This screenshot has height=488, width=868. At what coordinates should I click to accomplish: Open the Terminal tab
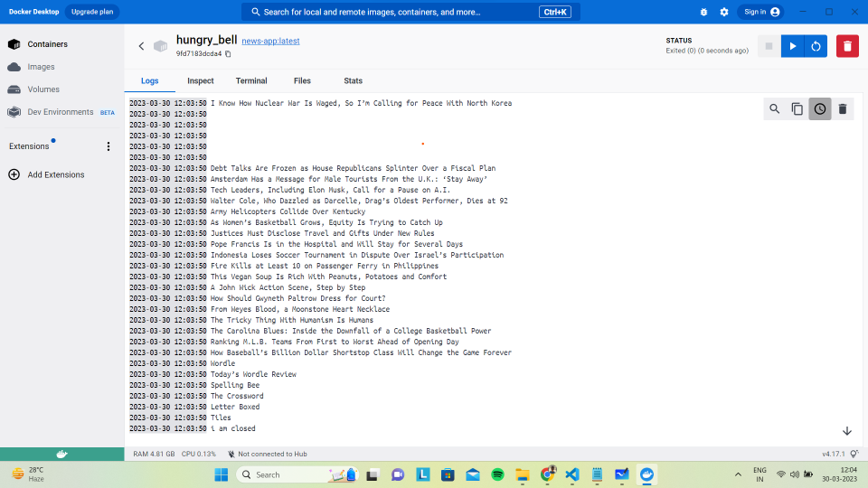(x=251, y=80)
